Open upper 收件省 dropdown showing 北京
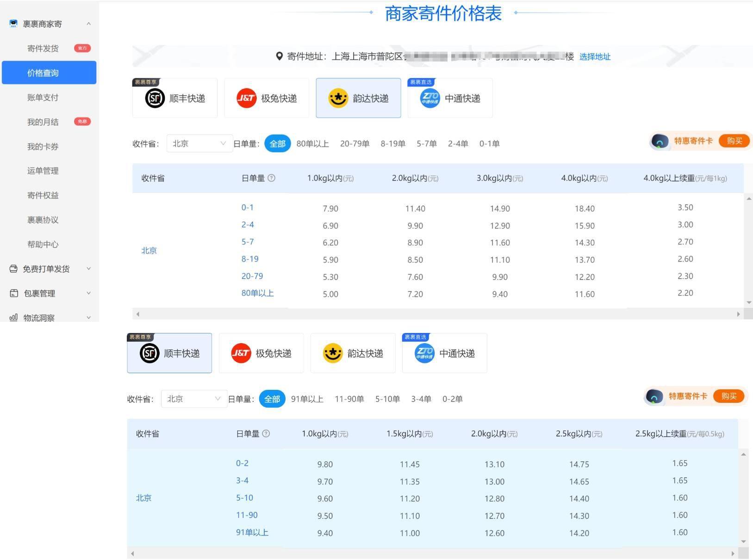The height and width of the screenshot is (560, 753). tap(199, 143)
